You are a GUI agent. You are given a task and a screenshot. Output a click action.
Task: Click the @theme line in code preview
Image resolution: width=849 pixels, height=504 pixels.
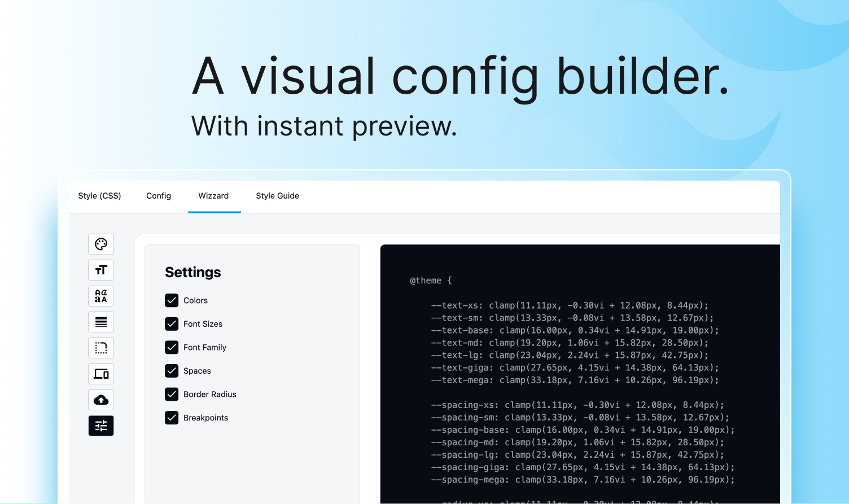coord(431,281)
